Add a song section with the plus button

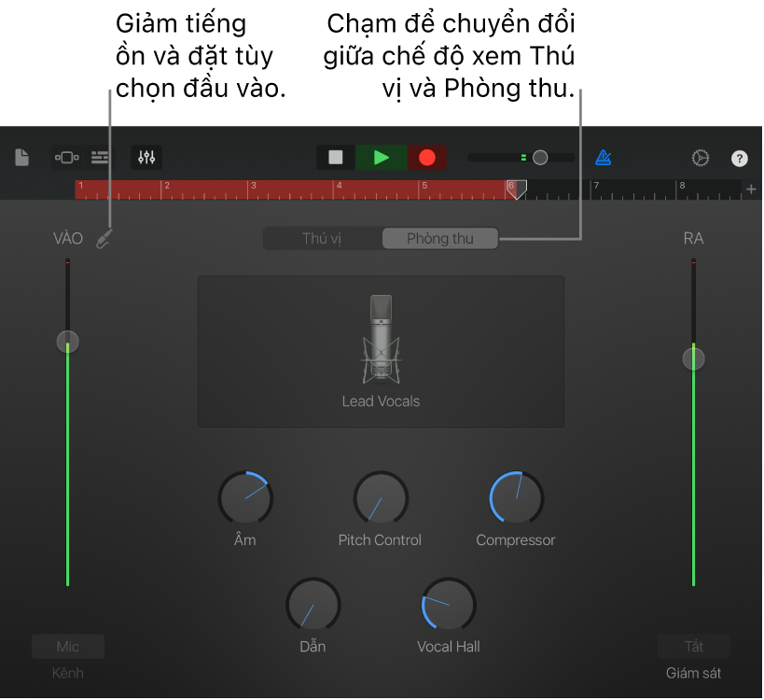coord(751,189)
